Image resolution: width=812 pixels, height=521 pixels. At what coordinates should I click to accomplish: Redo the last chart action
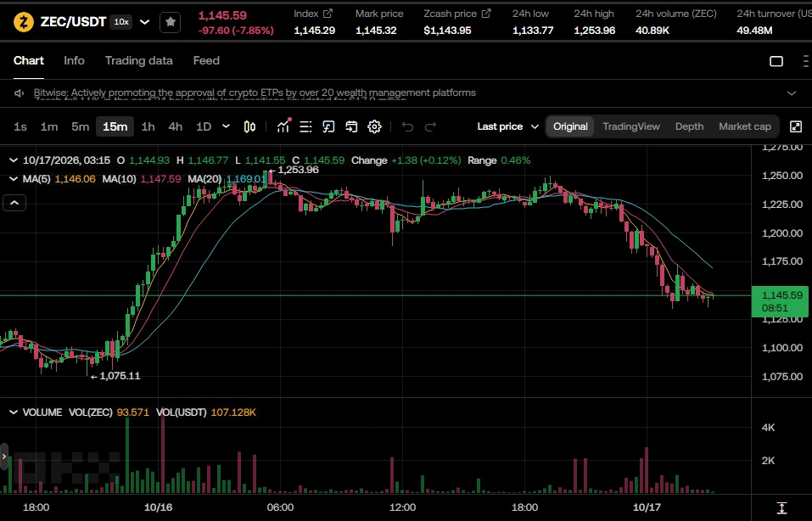click(430, 126)
